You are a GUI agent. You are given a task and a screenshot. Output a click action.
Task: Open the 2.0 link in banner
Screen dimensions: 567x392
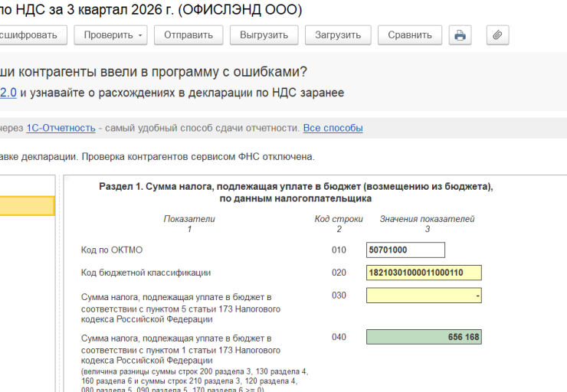(x=8, y=93)
